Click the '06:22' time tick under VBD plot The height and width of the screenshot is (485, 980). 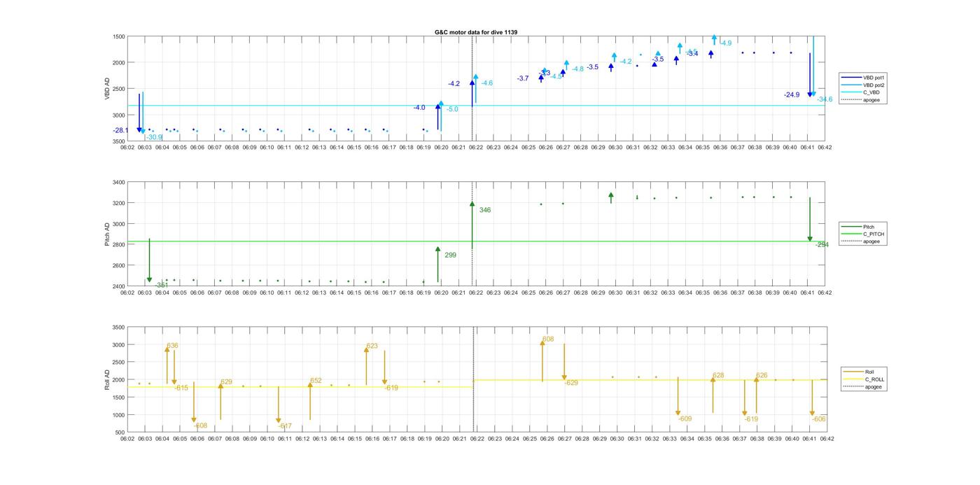click(476, 148)
